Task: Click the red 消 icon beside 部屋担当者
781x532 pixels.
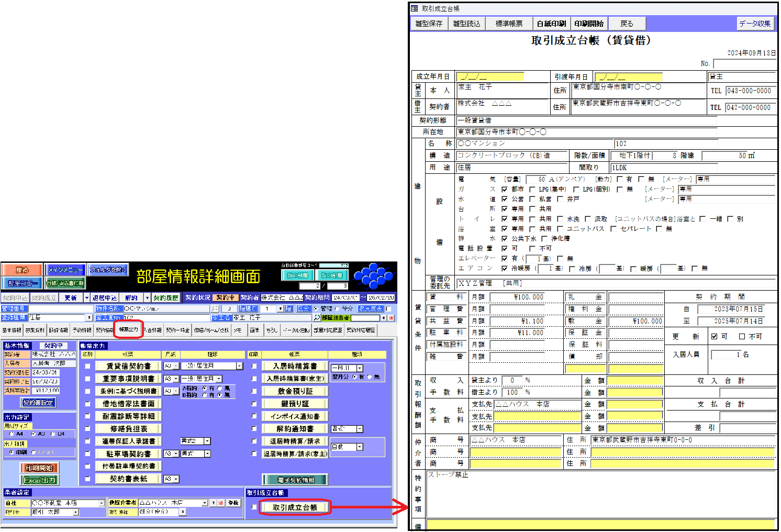Action: click(390, 318)
